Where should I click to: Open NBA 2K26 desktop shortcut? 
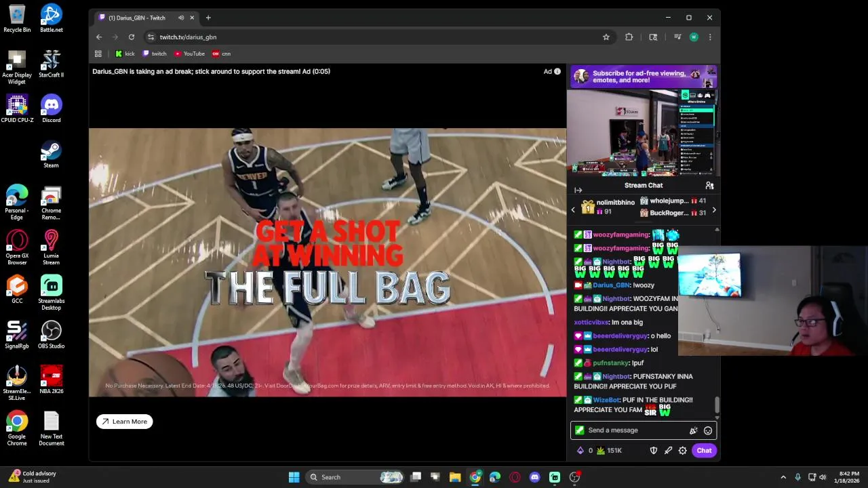(x=51, y=380)
